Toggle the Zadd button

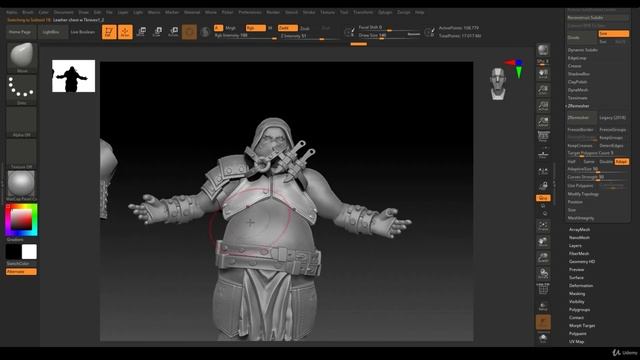(x=287, y=28)
